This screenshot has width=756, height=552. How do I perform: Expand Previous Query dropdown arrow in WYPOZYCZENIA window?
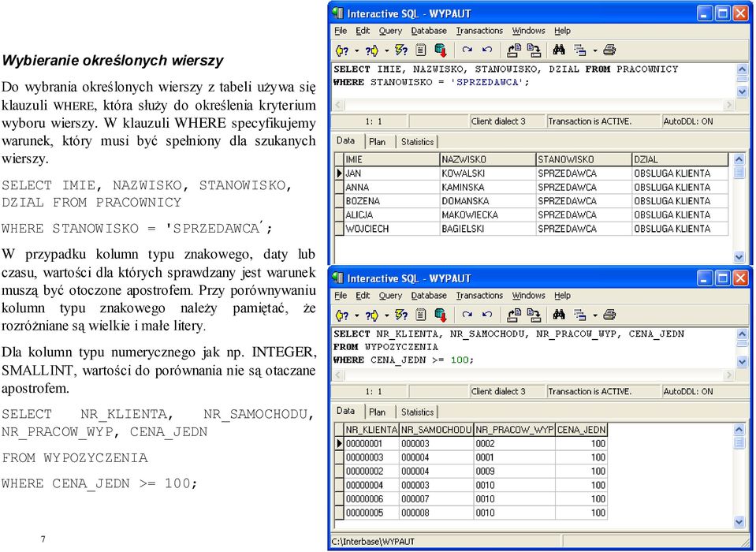point(357,315)
